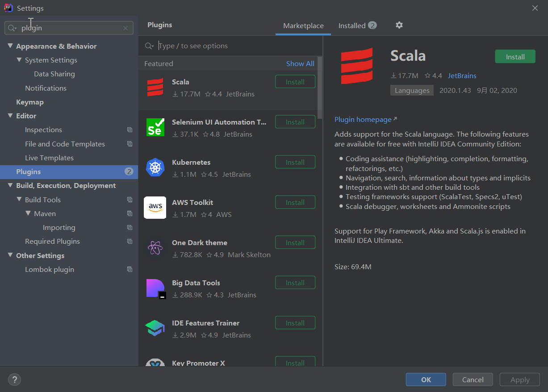Click project-level icon beside Required Plugins
The width and height of the screenshot is (548, 392).
point(130,241)
